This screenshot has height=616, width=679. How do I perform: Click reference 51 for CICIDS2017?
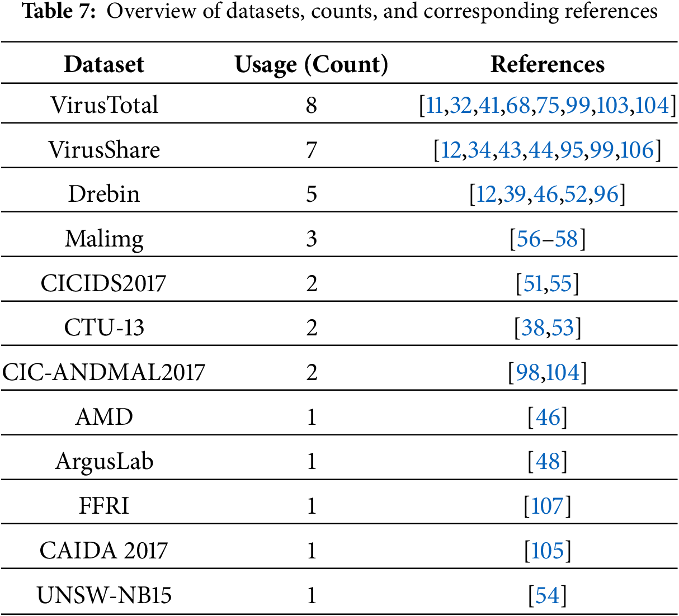532,283
